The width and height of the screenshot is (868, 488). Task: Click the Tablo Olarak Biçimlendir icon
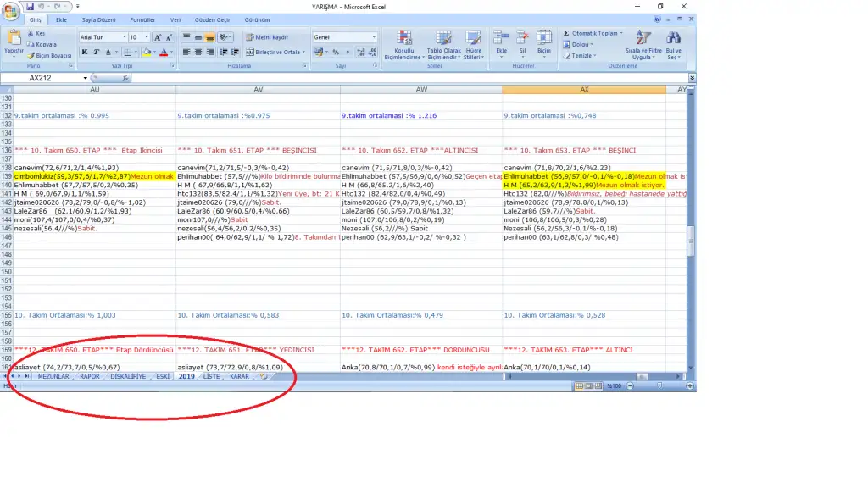coord(445,44)
